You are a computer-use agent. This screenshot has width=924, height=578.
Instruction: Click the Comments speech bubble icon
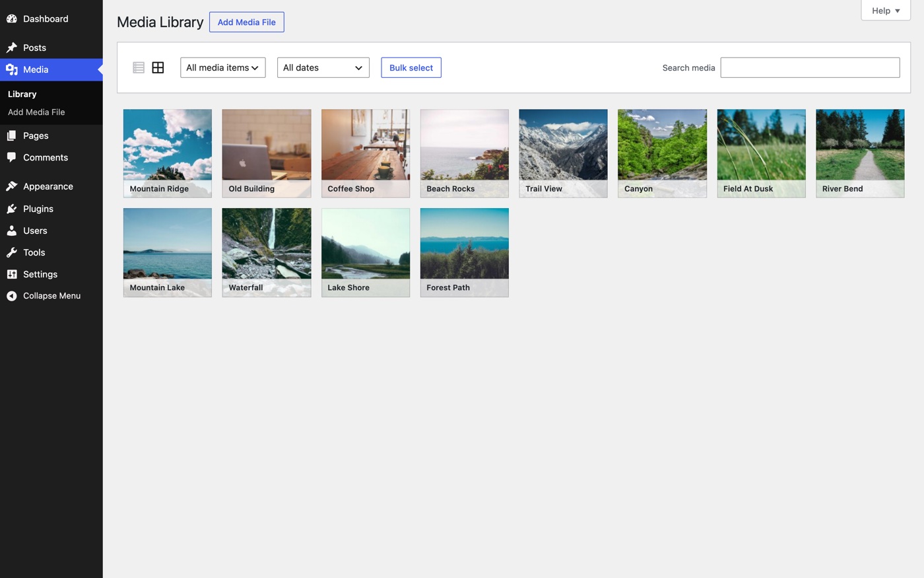tap(12, 157)
